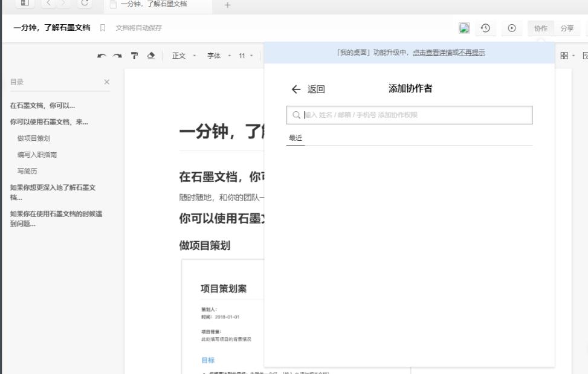
Task: Open the 点击查看详情 link
Action: 432,53
